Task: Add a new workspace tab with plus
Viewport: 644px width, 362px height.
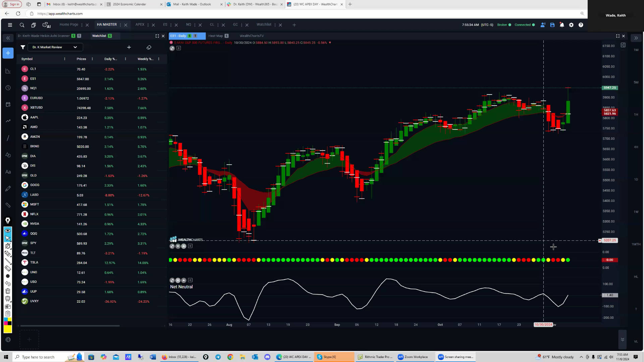Action: click(x=294, y=25)
